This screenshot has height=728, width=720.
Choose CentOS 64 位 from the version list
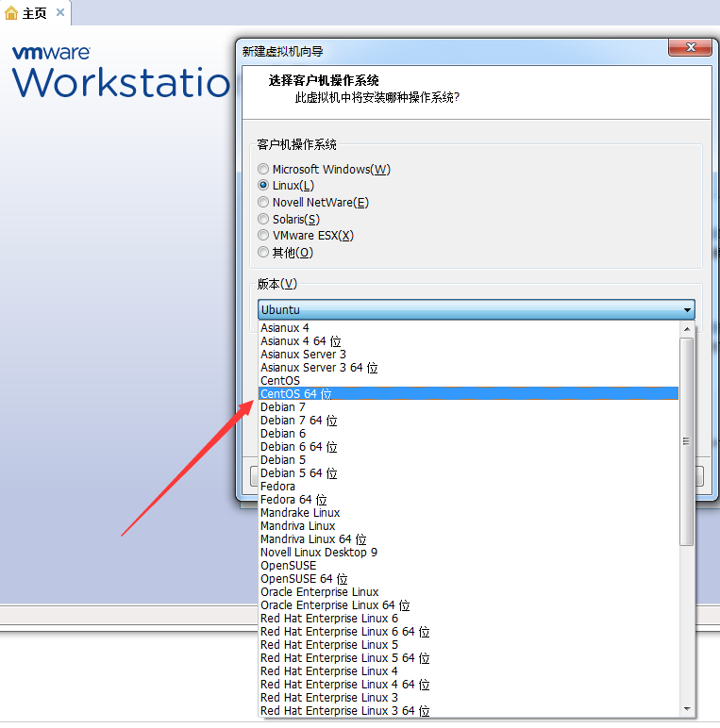coord(296,394)
